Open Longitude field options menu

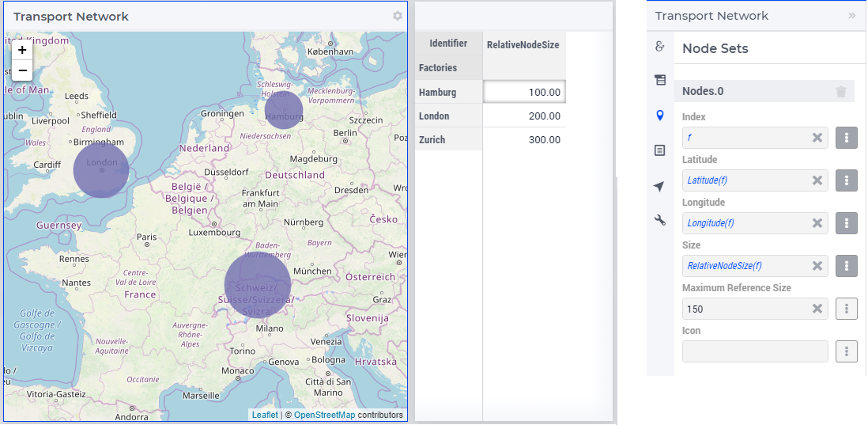[847, 223]
